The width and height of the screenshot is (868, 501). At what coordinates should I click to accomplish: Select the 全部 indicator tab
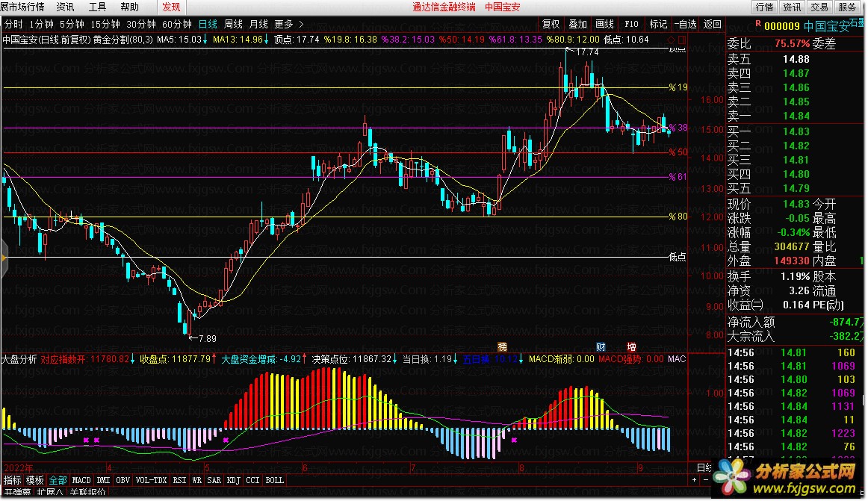coord(58,480)
